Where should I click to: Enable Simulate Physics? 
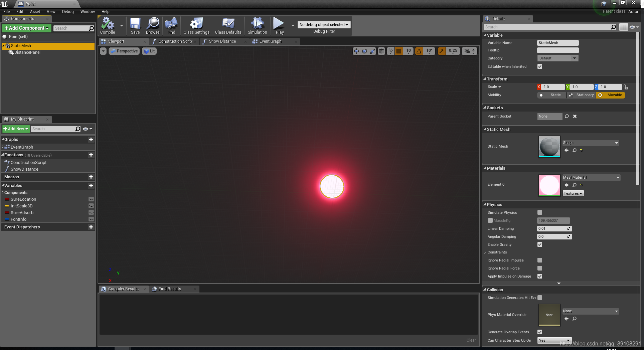click(x=540, y=212)
